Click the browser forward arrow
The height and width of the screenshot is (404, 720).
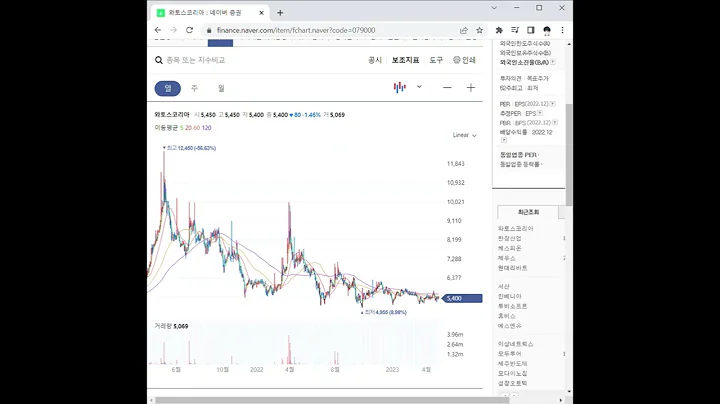point(174,30)
